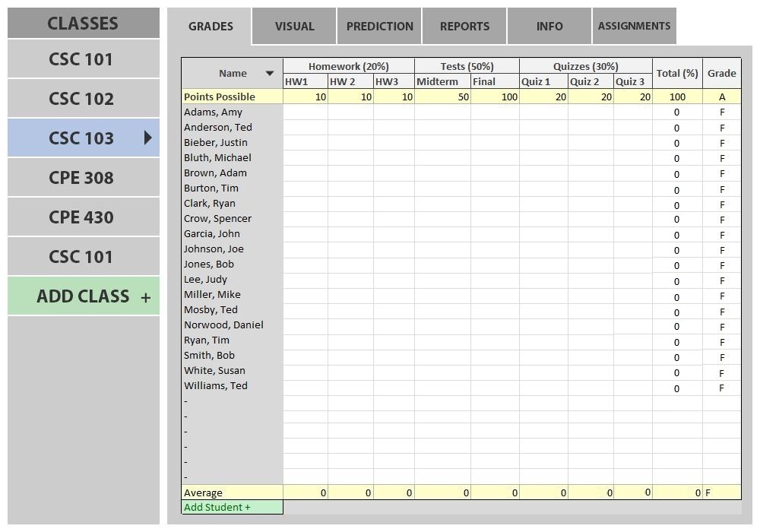
Task: Click student name Norwood, Daniel
Action: point(223,325)
